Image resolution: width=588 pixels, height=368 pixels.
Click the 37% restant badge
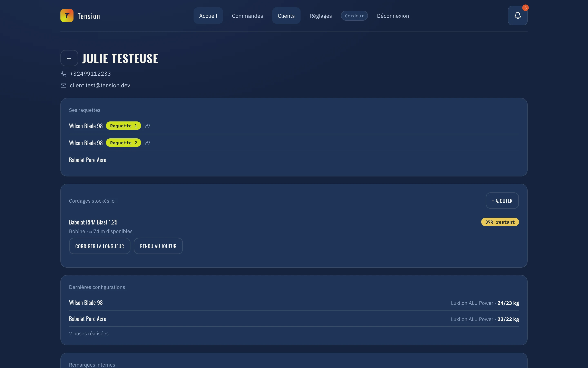click(x=500, y=222)
